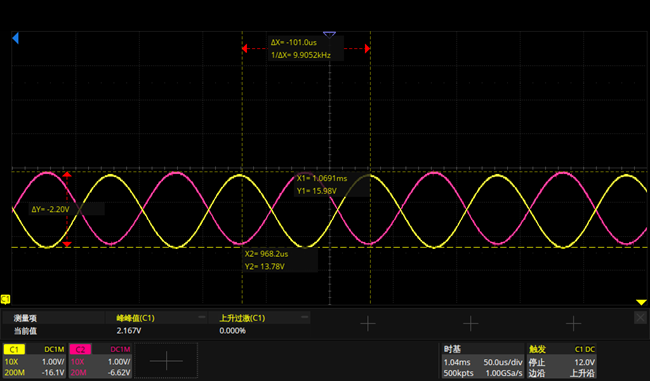Viewport: 650px width, 381px height.
Task: Select the yellow C1 ground level marker
Action: [x=5, y=299]
